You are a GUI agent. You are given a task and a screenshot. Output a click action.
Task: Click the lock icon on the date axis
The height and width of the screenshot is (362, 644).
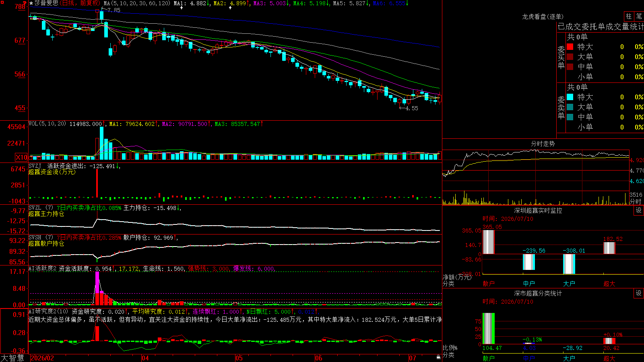(x=438, y=357)
